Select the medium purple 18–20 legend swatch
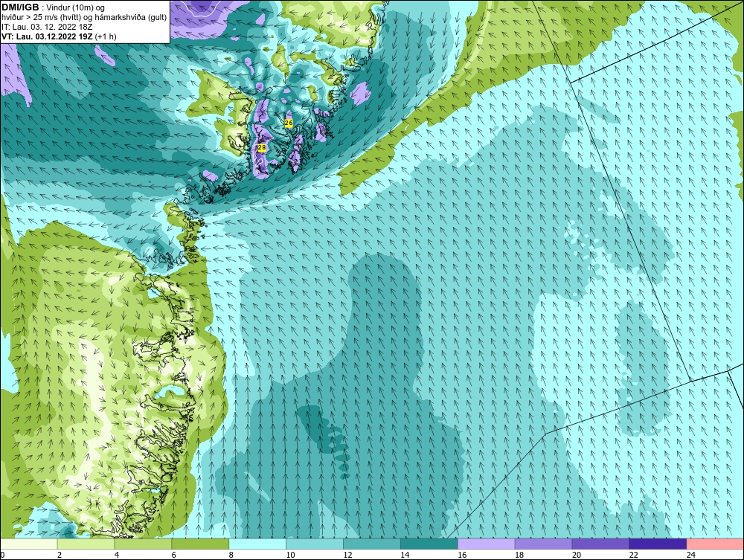Screen dimensions: 744x560 point(543,544)
